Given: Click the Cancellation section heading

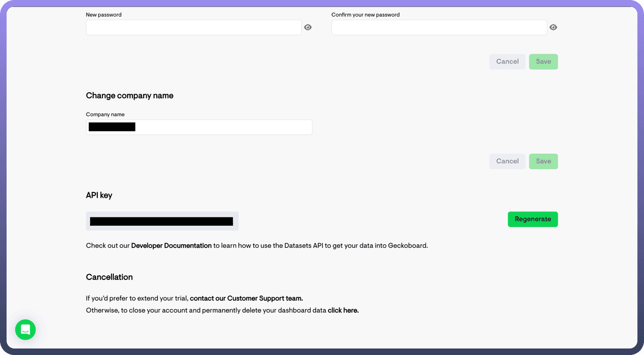Looking at the screenshot, I should (109, 277).
